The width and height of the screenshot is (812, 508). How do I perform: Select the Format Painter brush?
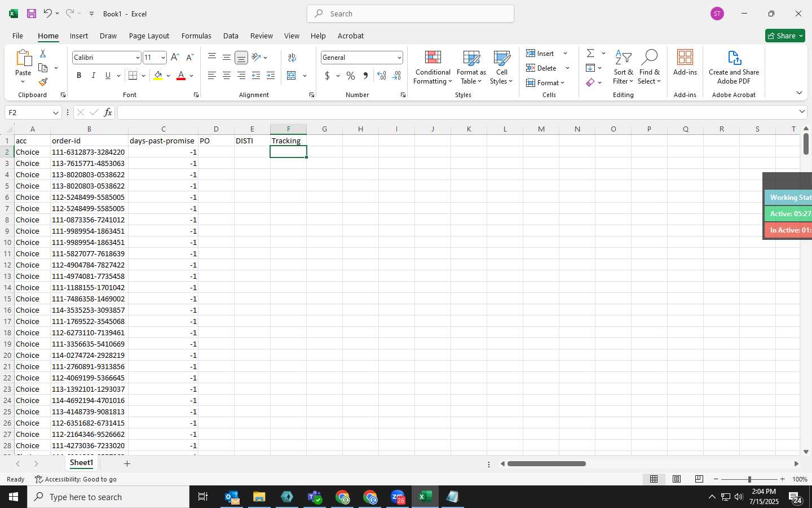click(43, 82)
